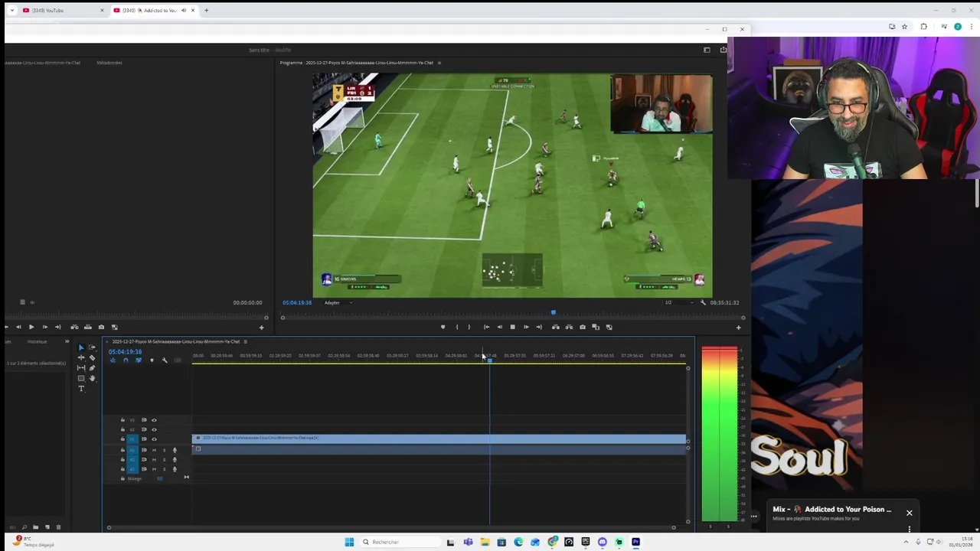980x551 pixels.
Task: Open File Explorer from the taskbar
Action: coord(485,542)
